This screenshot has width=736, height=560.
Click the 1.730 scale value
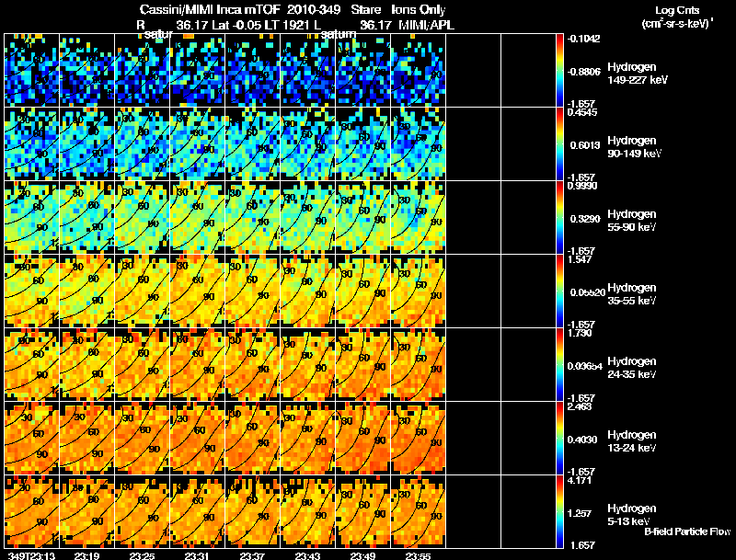coord(580,334)
